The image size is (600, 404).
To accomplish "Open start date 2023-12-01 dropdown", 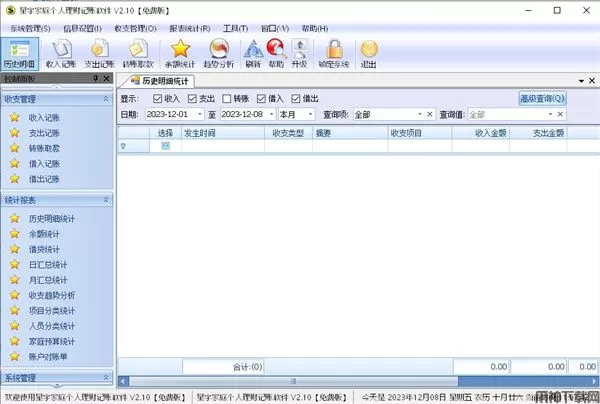I will click(x=199, y=114).
